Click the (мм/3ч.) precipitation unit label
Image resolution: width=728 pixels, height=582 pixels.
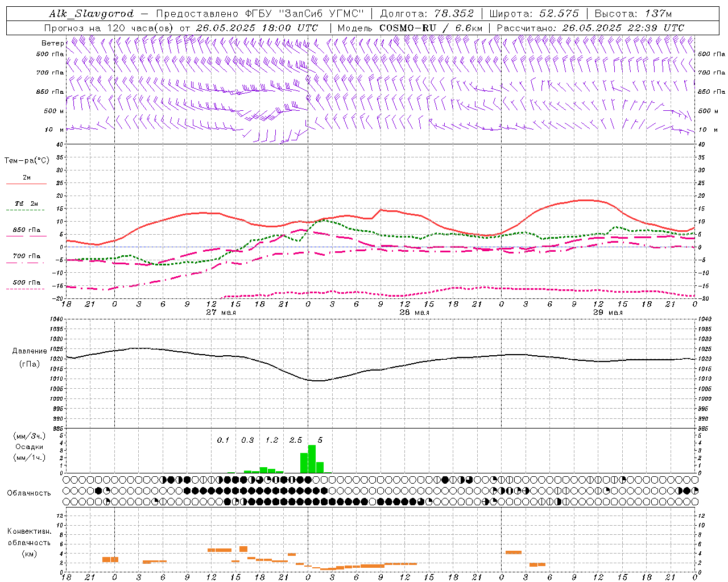pos(29,436)
